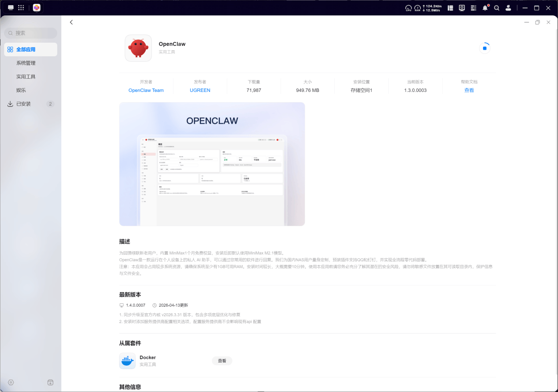
Task: Open the OpenClaw red mascot app icon
Action: click(138, 48)
